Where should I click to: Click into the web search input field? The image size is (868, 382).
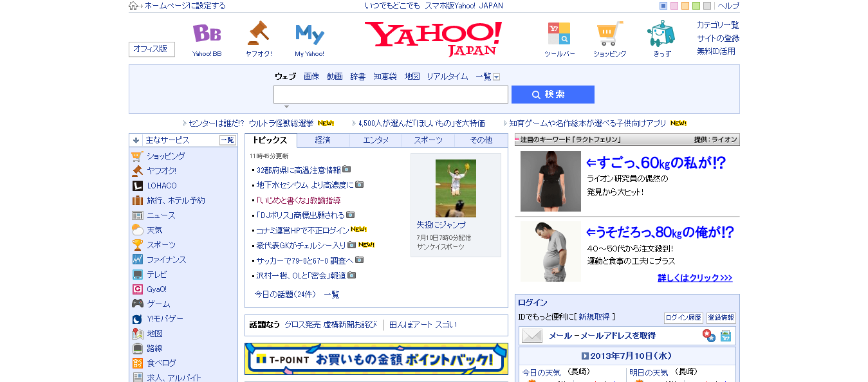pyautogui.click(x=391, y=95)
